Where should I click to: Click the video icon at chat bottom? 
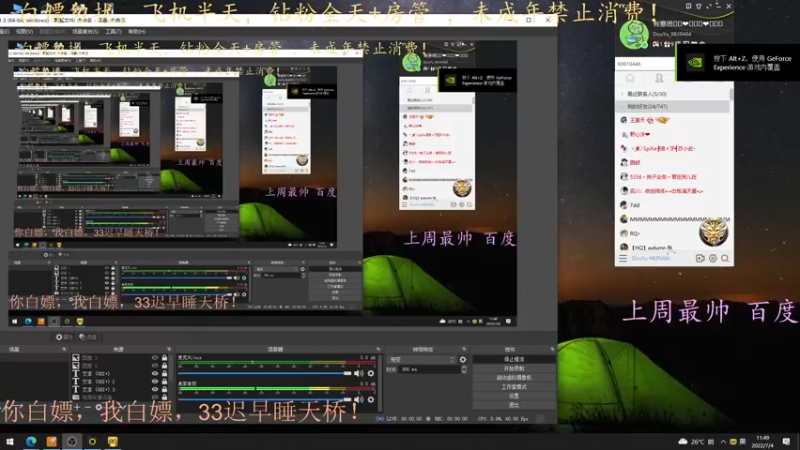point(700,259)
